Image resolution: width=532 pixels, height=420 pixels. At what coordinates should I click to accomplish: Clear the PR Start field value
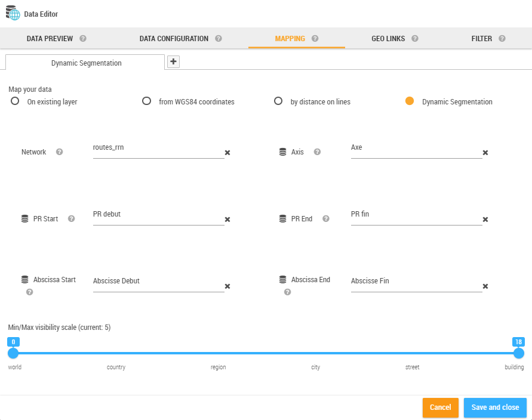[x=227, y=220]
